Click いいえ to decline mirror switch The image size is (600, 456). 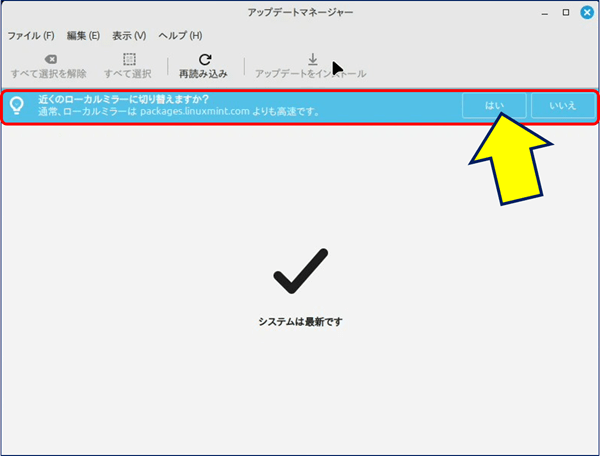562,106
